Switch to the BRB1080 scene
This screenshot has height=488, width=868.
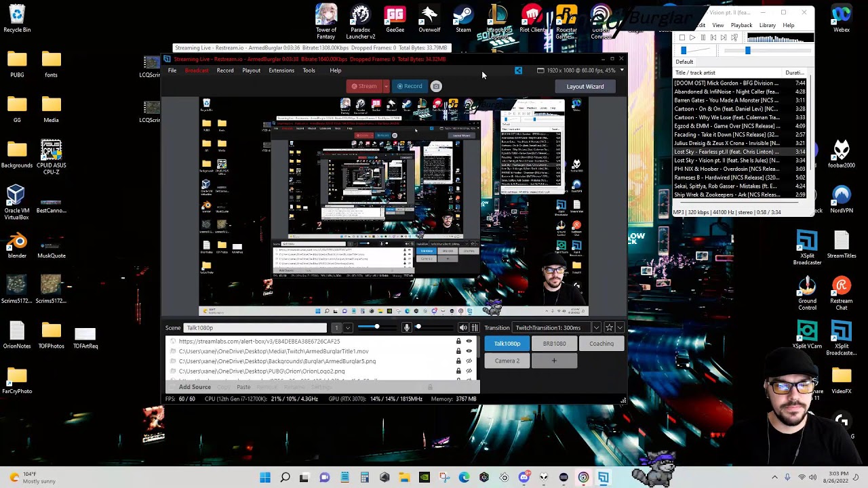click(x=554, y=344)
